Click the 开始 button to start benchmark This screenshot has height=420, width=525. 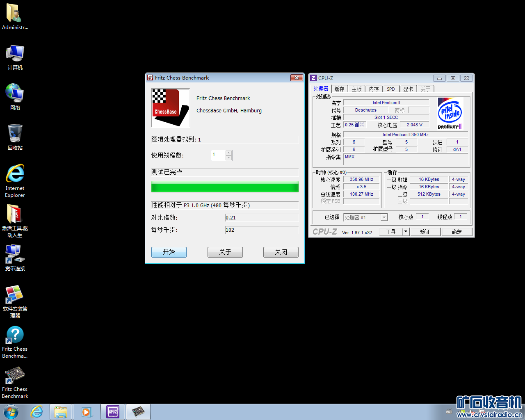(x=169, y=252)
